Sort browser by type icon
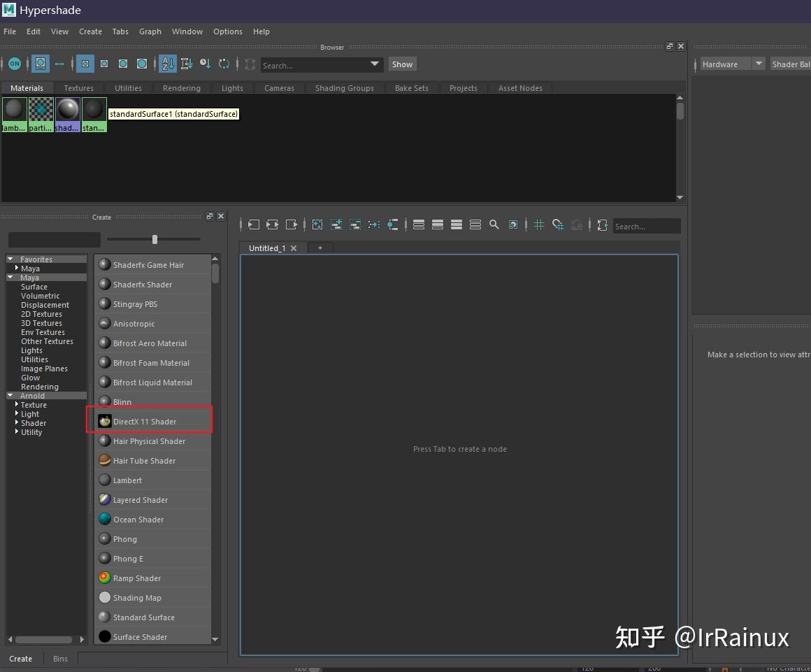Viewport: 811px width, 672px height. (187, 64)
